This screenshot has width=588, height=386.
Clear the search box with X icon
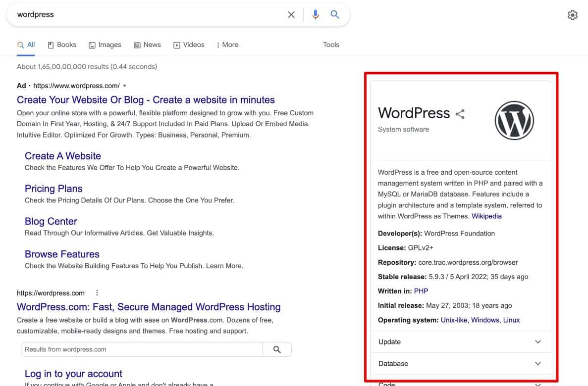291,15
